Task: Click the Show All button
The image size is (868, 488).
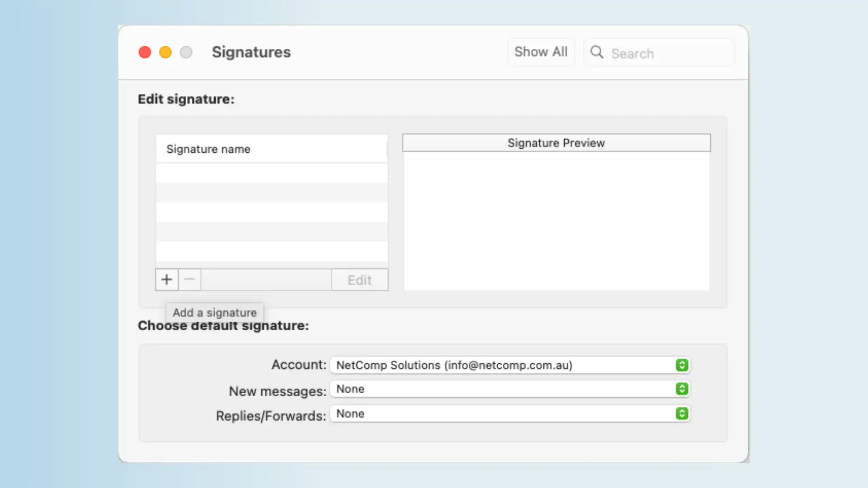Action: click(x=541, y=52)
